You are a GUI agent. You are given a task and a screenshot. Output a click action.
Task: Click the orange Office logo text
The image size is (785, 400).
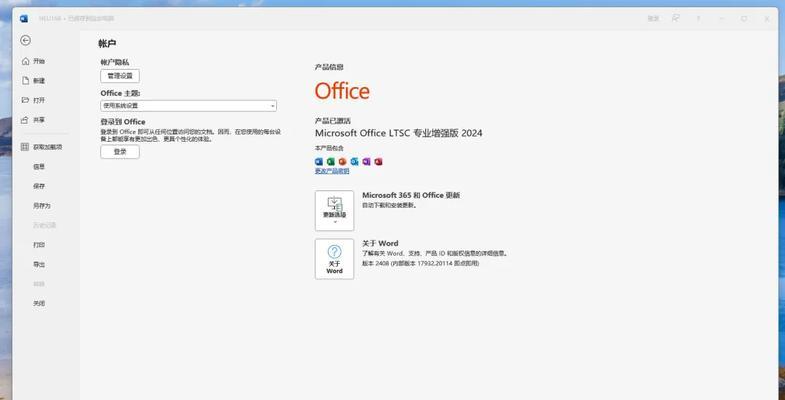342,91
